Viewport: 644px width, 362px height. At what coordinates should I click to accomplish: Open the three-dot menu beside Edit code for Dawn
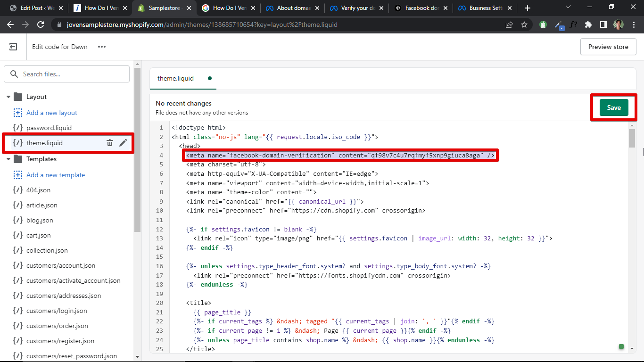102,47
